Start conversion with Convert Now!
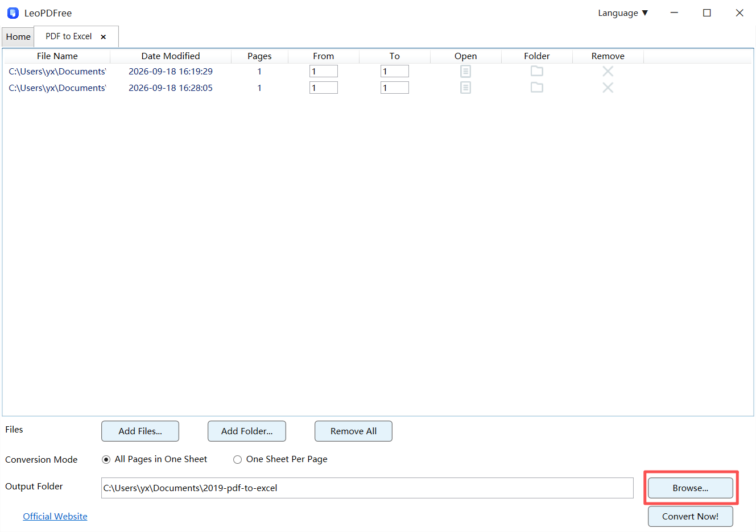The width and height of the screenshot is (756, 532). point(690,516)
